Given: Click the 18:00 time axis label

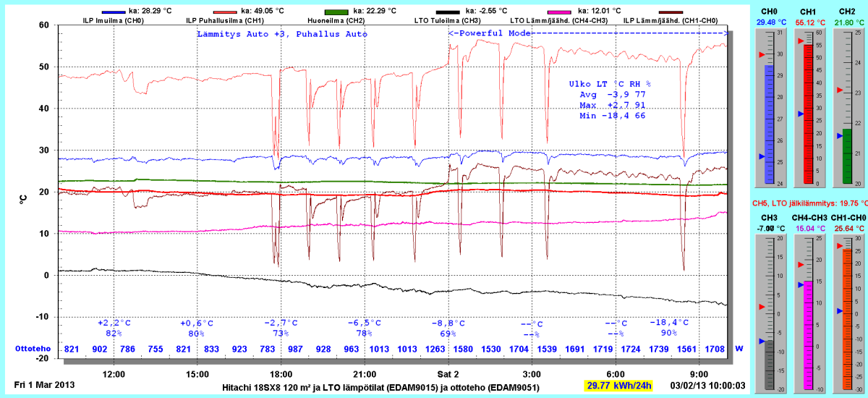Looking at the screenshot, I should (281, 374).
